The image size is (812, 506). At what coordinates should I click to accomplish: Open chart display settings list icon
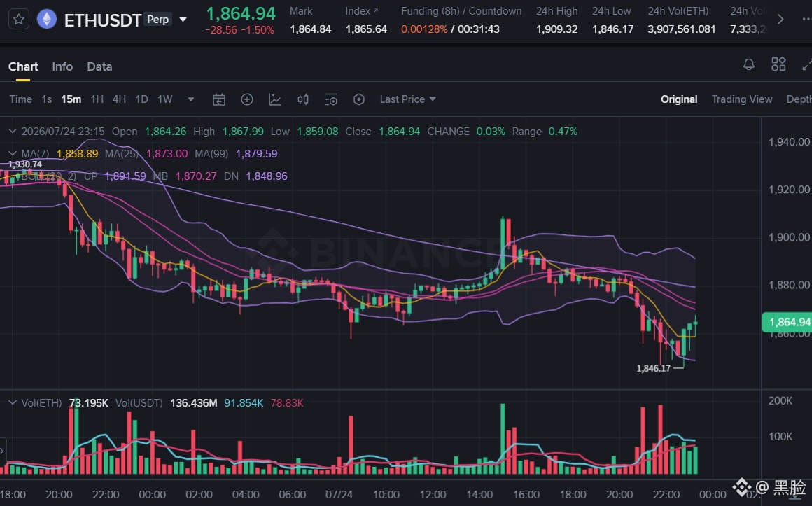(331, 99)
